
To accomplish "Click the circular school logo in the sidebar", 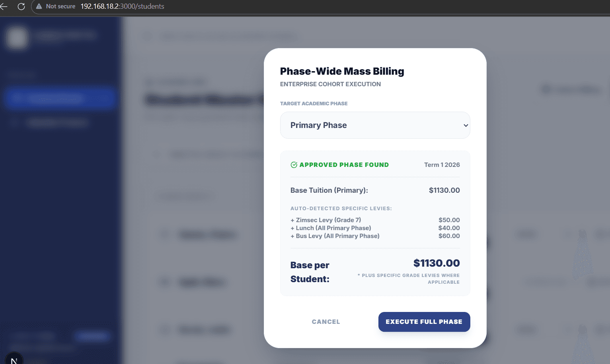I will (17, 37).
